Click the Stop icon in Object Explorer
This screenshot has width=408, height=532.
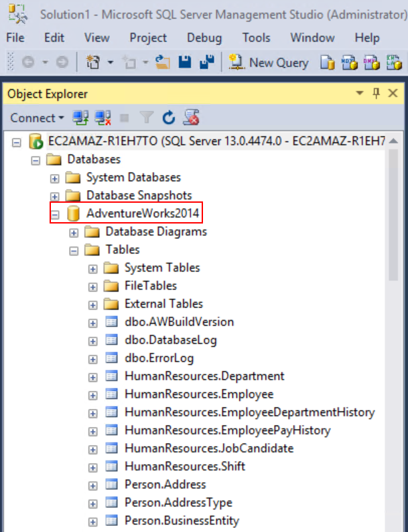pos(125,118)
